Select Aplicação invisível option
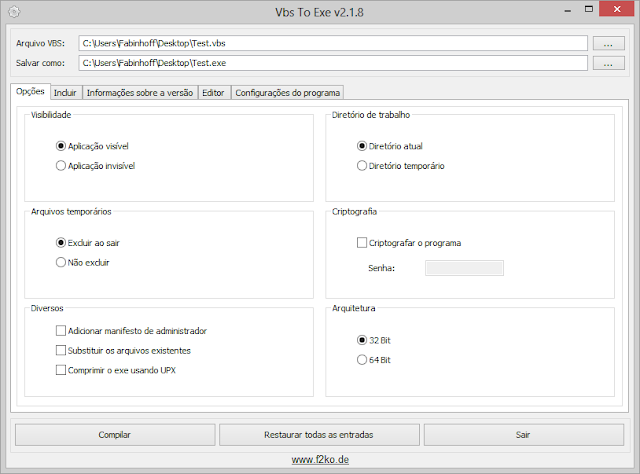The width and height of the screenshot is (640, 474). pos(62,166)
